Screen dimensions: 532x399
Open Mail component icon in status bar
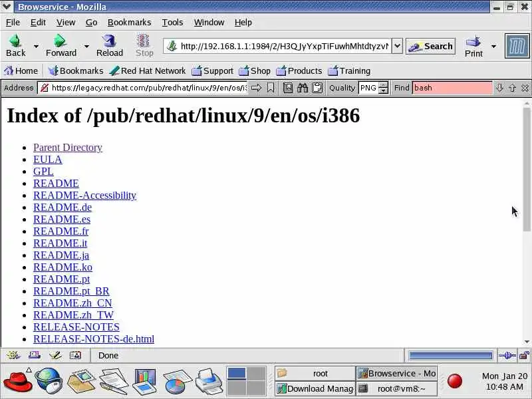[x=35, y=355]
